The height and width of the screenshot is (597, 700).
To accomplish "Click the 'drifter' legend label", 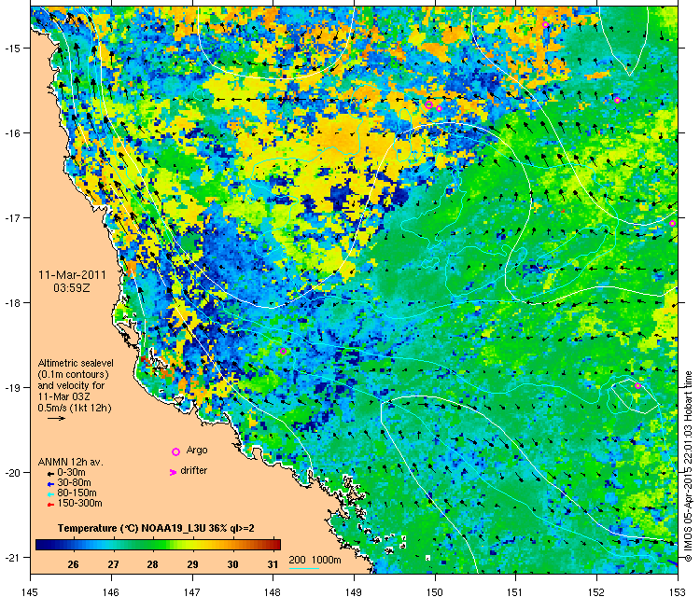I will pos(194,470).
